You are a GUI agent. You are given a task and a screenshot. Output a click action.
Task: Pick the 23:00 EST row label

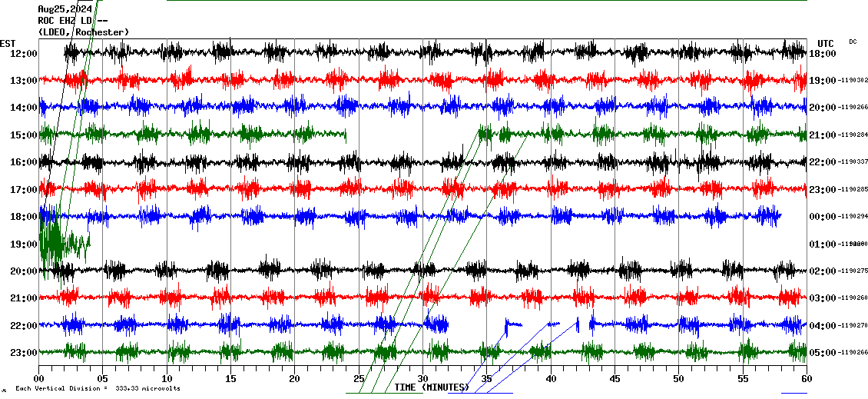[x=24, y=353]
